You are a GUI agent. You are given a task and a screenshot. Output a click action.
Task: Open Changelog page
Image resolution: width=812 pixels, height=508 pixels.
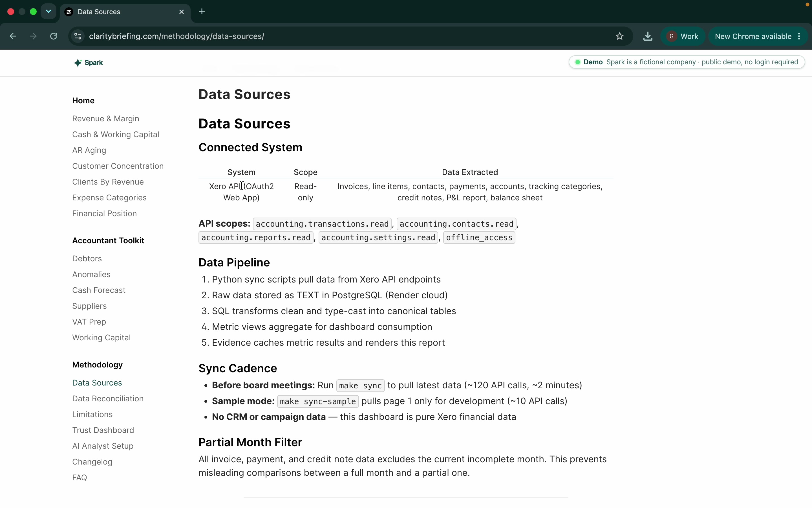click(x=92, y=462)
